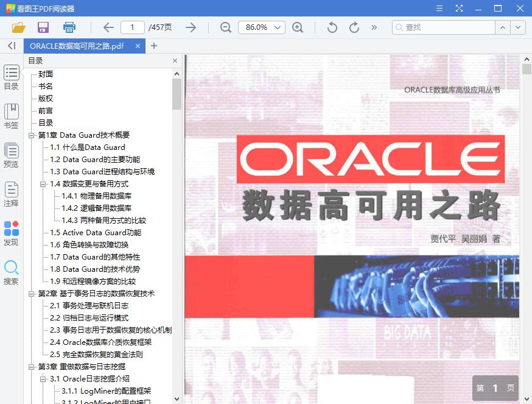532x404 pixels.
Task: Open the 书签 bookmarks panel
Action: pos(11,116)
